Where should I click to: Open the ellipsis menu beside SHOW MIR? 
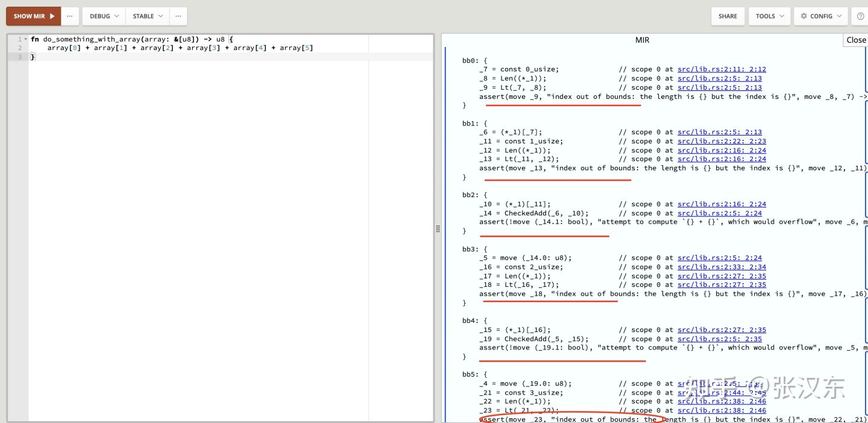click(70, 16)
